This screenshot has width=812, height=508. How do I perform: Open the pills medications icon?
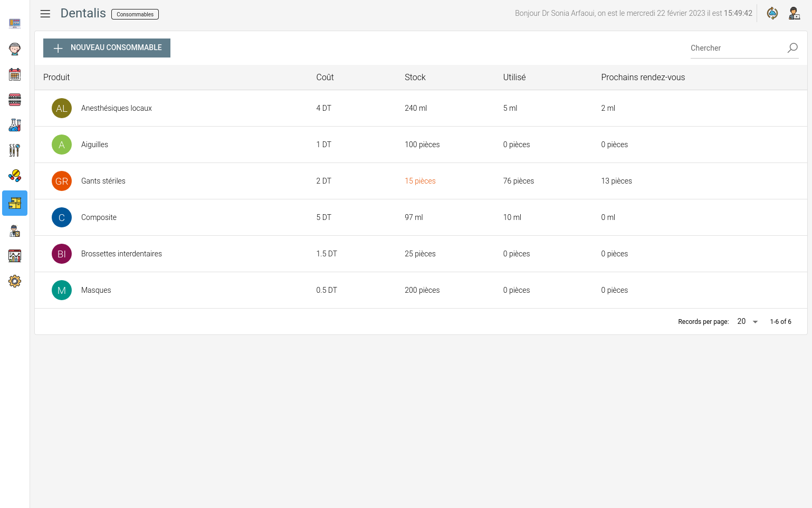[x=15, y=176]
